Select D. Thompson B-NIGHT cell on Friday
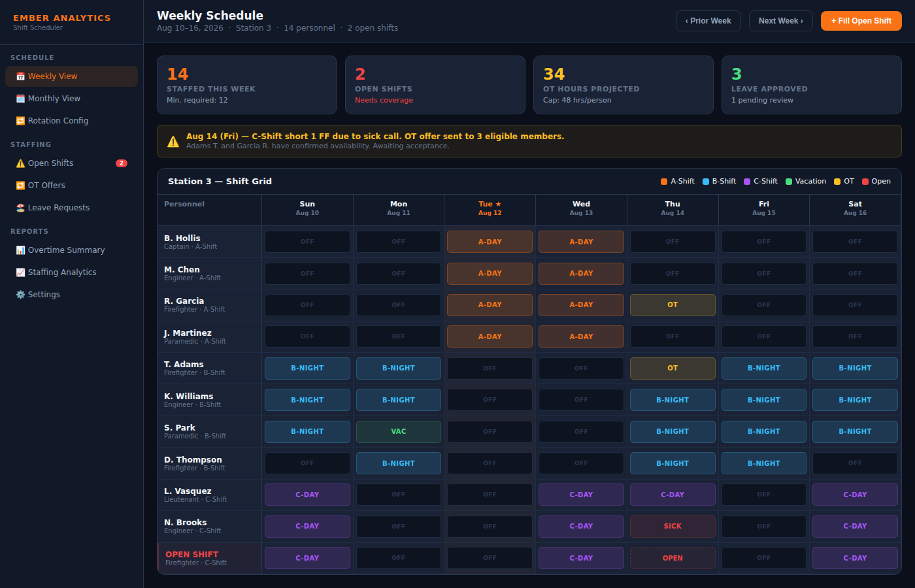The height and width of the screenshot is (588, 915). (x=763, y=463)
